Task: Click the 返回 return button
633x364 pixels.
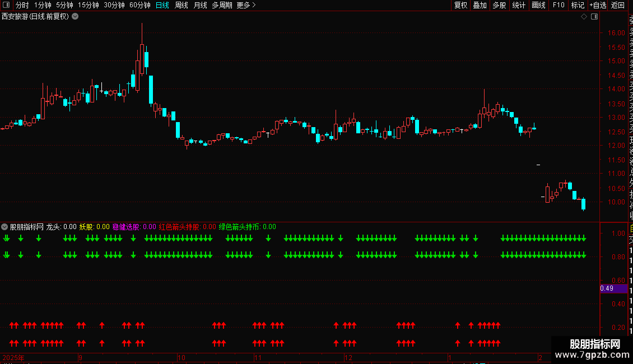Action: [618, 5]
